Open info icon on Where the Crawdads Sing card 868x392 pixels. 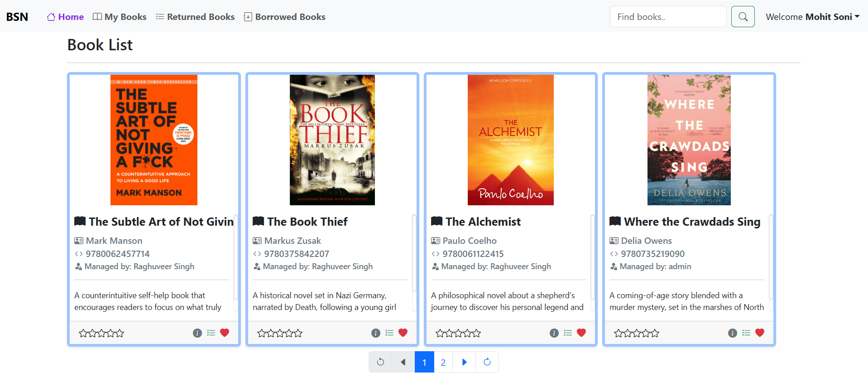[733, 333]
